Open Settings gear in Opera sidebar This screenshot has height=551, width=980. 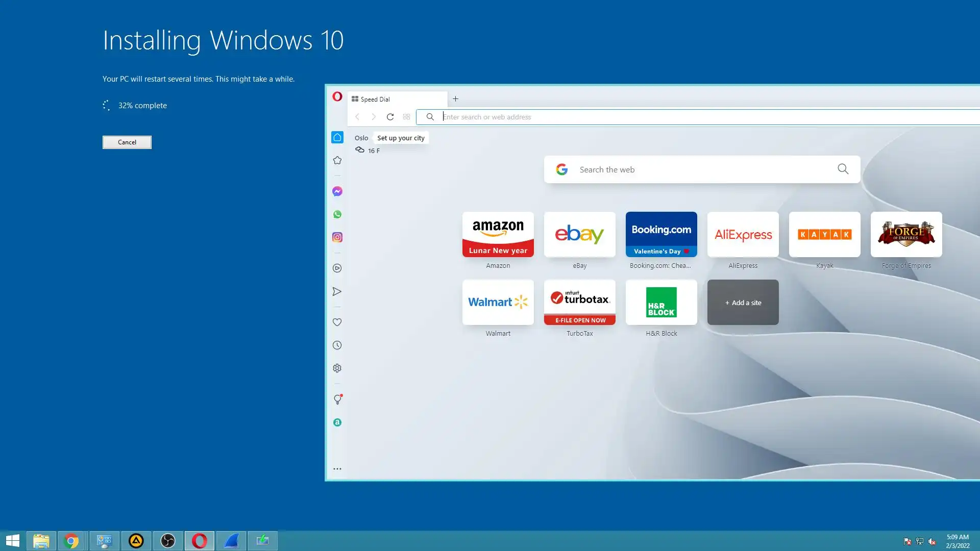(337, 368)
